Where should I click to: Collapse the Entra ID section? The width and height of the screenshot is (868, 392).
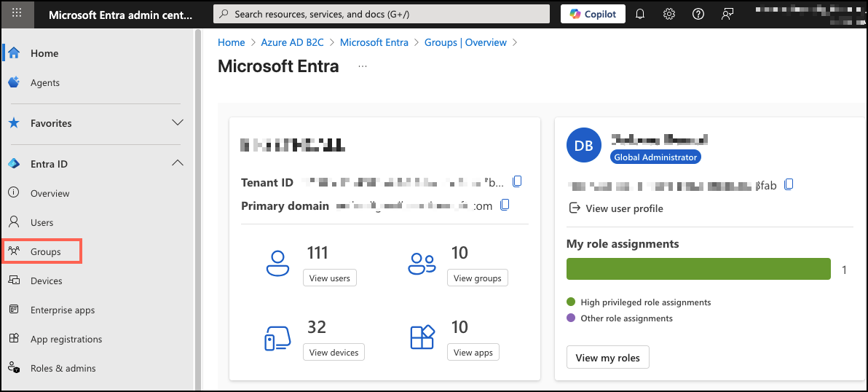pyautogui.click(x=177, y=164)
